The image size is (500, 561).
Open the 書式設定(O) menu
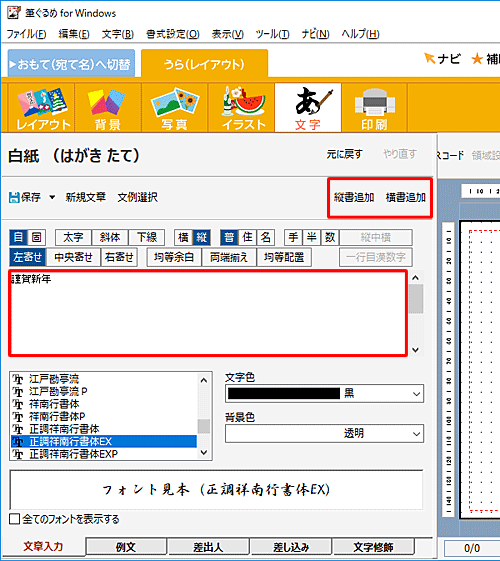tap(173, 34)
